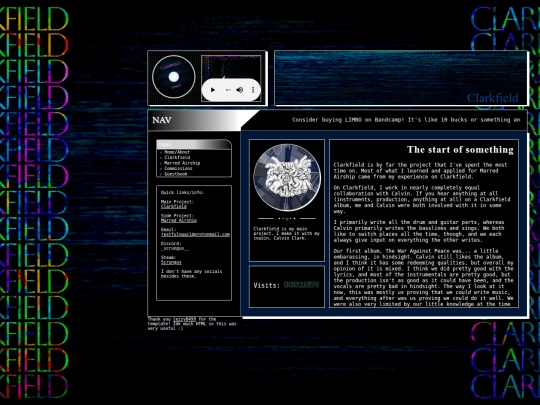Open the Marred Airship page in Pages list
This screenshot has height=405, width=540.
pos(182,163)
